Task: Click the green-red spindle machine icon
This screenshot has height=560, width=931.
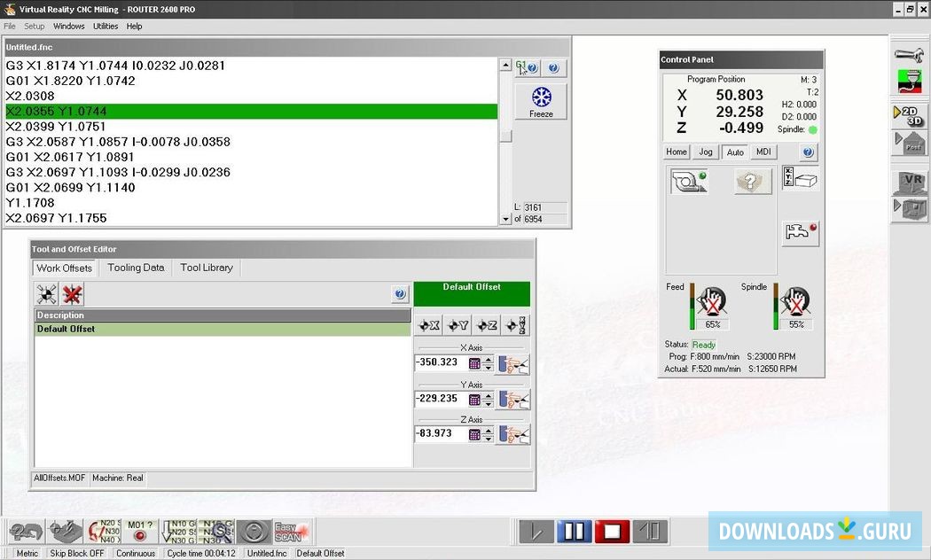Action: pyautogui.click(x=909, y=82)
